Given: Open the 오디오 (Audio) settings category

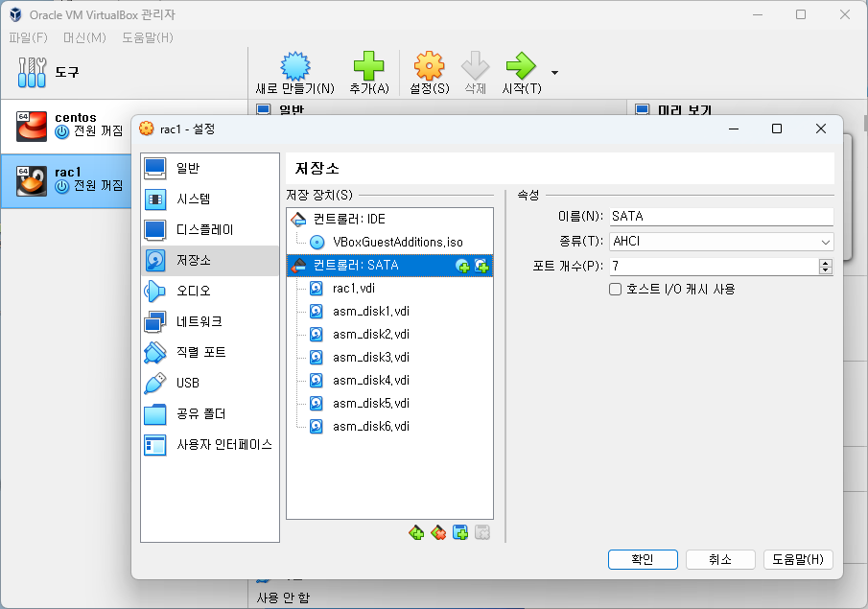Looking at the screenshot, I should click(x=210, y=292).
